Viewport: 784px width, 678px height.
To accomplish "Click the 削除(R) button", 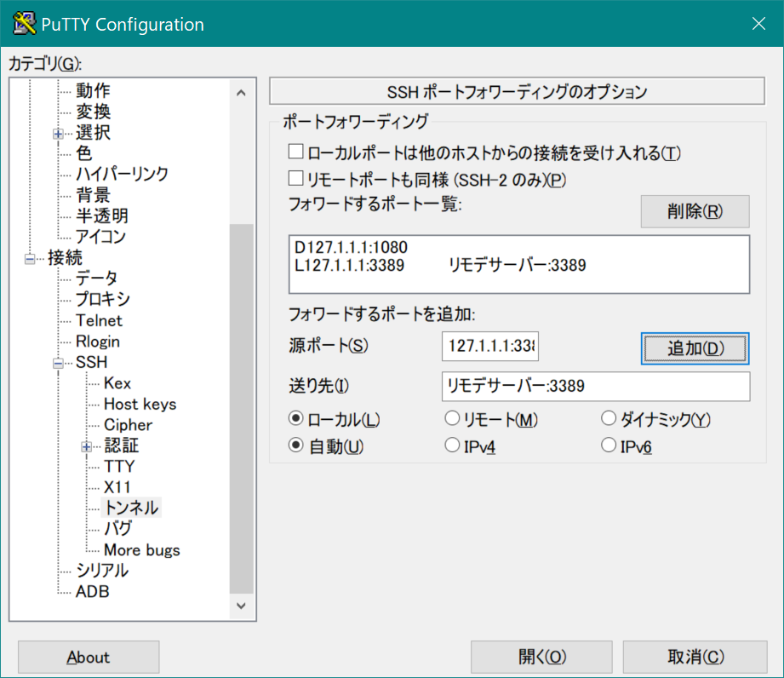I will coord(695,211).
